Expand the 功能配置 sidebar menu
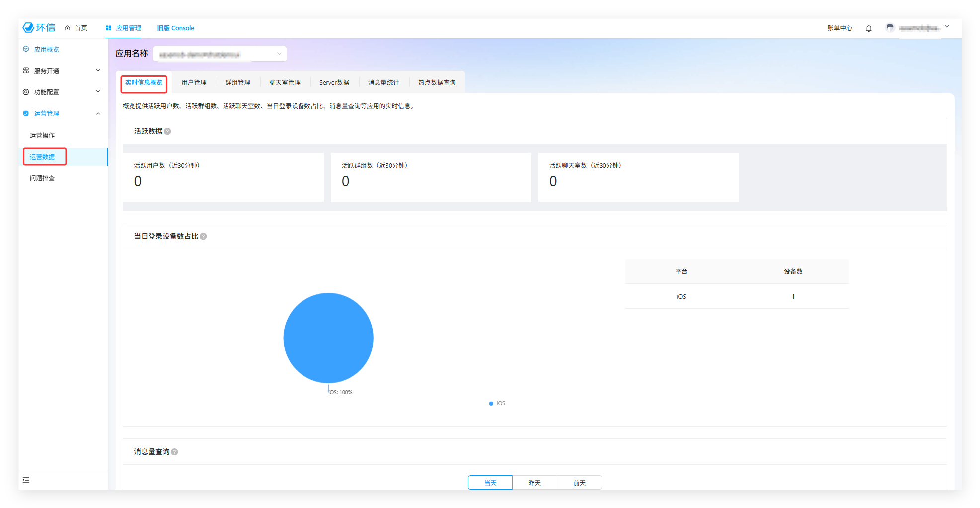The height and width of the screenshot is (508, 980). click(62, 92)
